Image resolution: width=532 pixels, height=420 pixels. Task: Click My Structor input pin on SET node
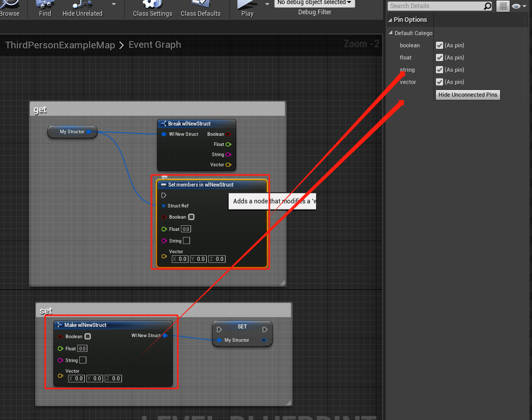tap(219, 340)
